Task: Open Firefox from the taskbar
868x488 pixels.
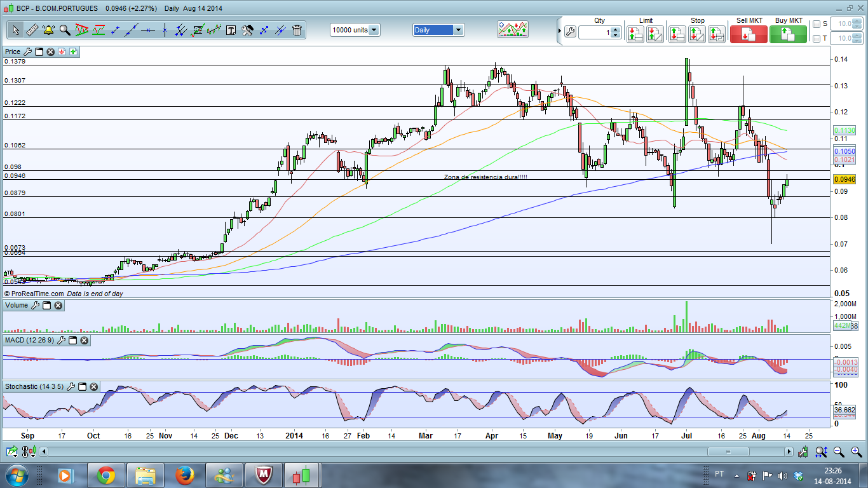Action: 184,475
